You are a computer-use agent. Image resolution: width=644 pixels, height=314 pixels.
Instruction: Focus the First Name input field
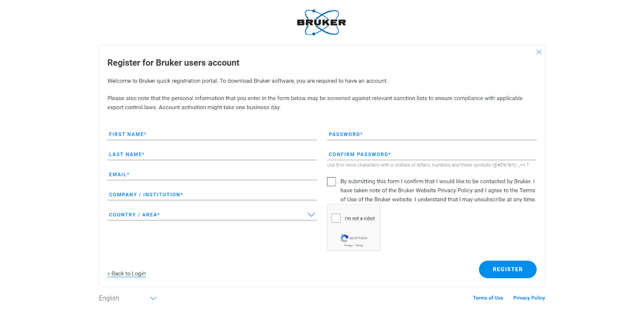pyautogui.click(x=212, y=134)
